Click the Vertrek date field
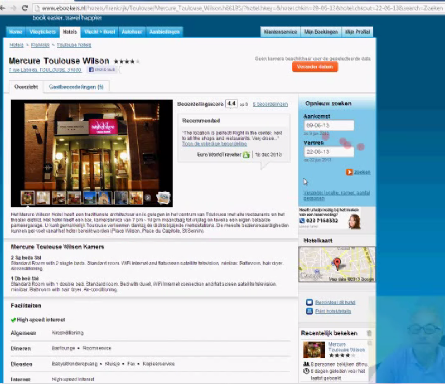This screenshot has height=384, width=445. click(329, 152)
